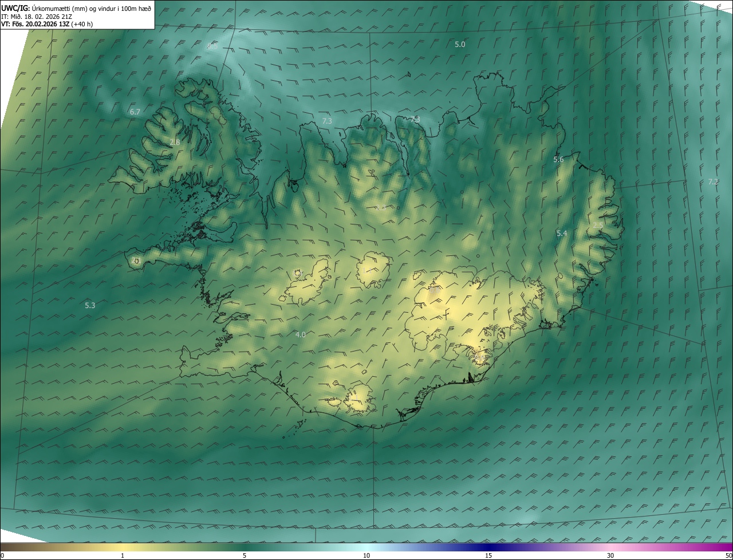Select the IT: Mið. 18. 02. 2026 21Z line
This screenshot has width=733, height=560.
point(37,17)
